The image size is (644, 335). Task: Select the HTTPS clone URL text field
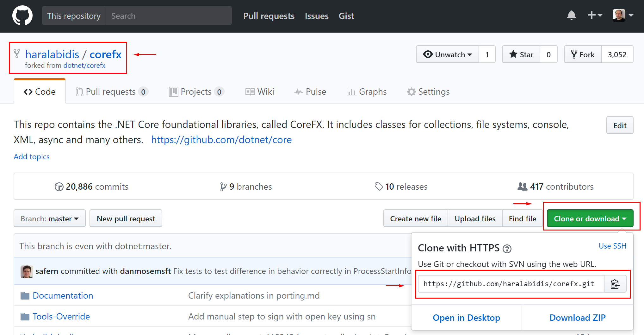(511, 284)
